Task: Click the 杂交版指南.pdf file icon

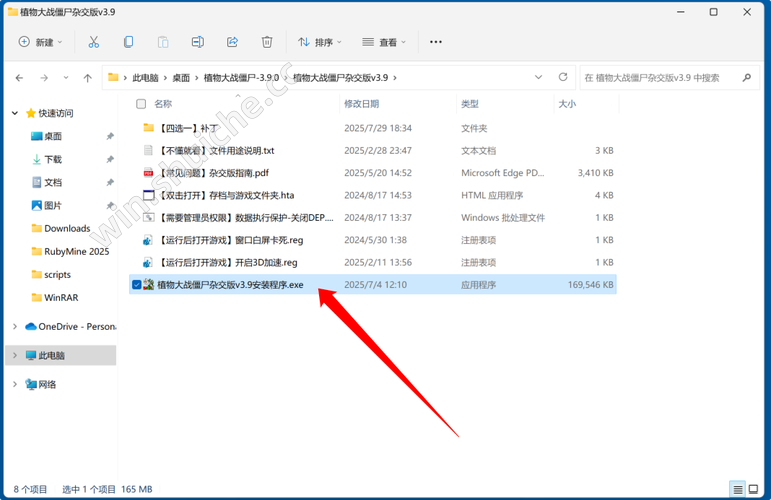Action: tap(148, 173)
